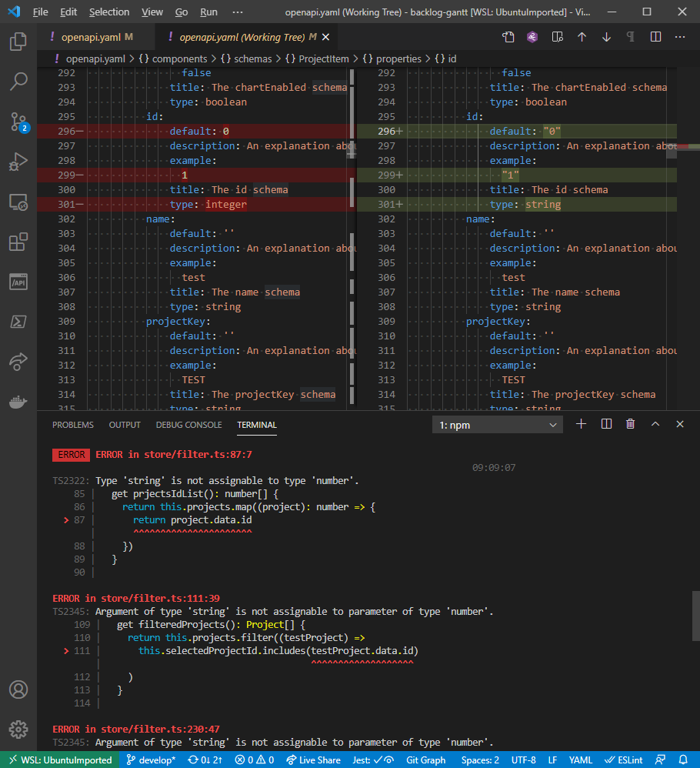Go to next change arrow
The image size is (700, 768).
click(x=606, y=37)
